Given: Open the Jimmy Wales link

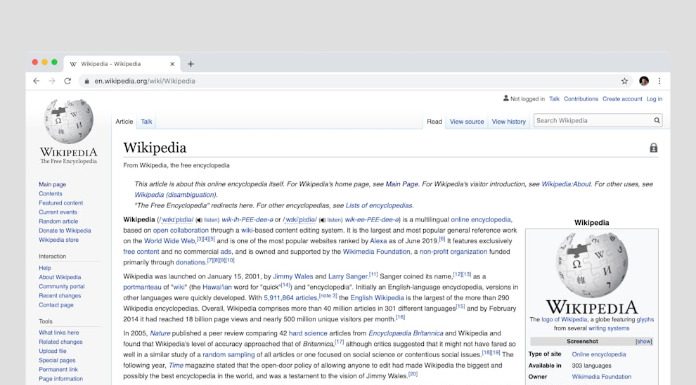Looking at the screenshot, I should (293, 276).
